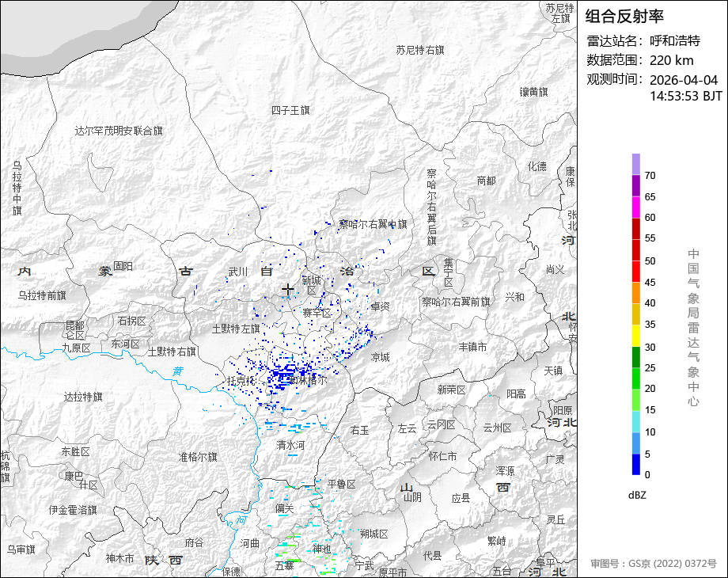
Task: Click the 镶黄旗 map label
Action: pos(534,92)
